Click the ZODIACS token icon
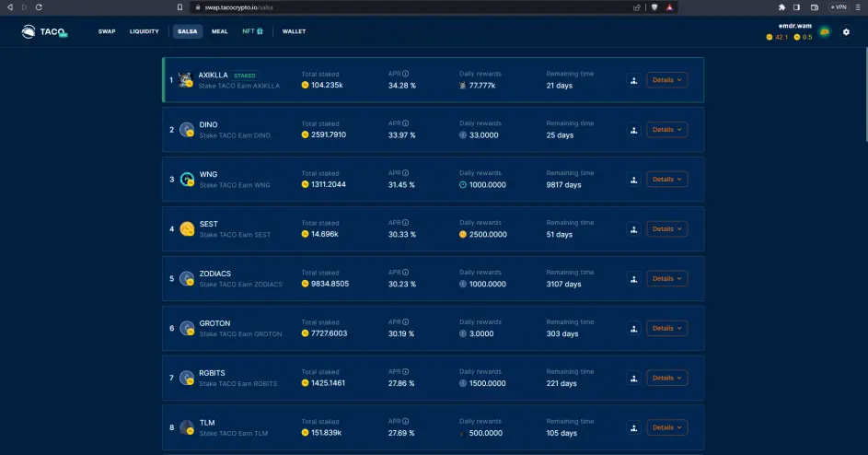 (187, 278)
